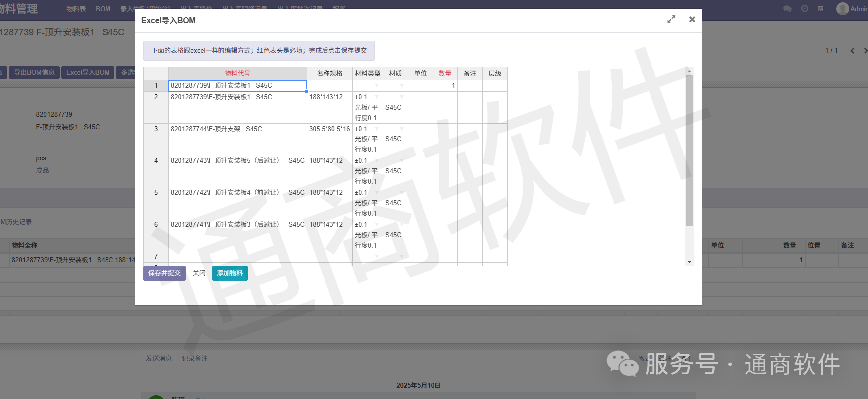Open the BOM menu in top bar
Viewport: 868px width, 399px height.
(103, 9)
